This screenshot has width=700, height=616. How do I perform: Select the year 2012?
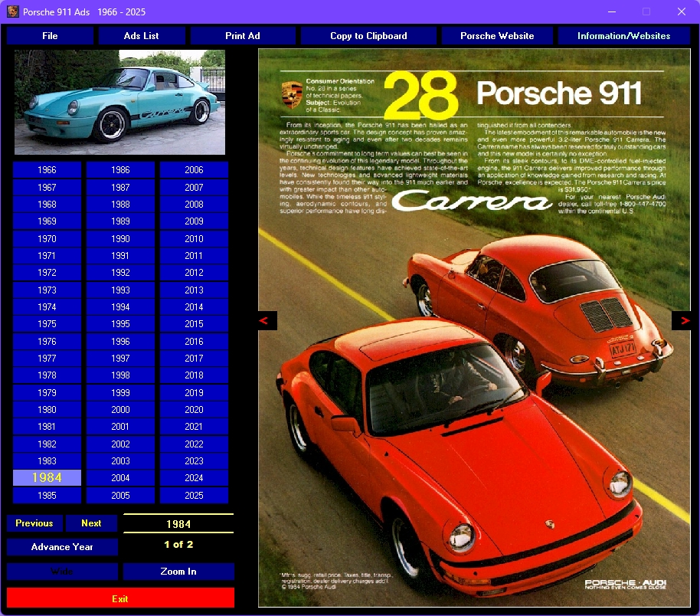coord(195,273)
